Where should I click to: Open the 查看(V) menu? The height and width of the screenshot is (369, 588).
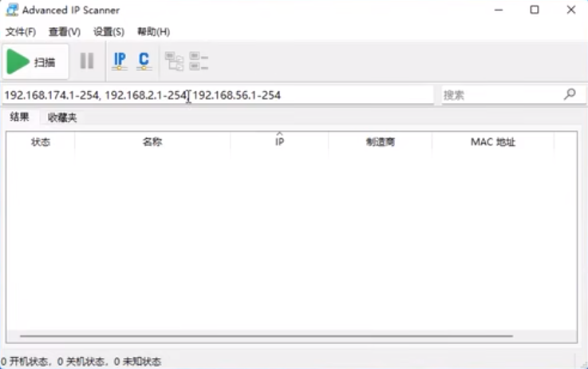(x=65, y=32)
